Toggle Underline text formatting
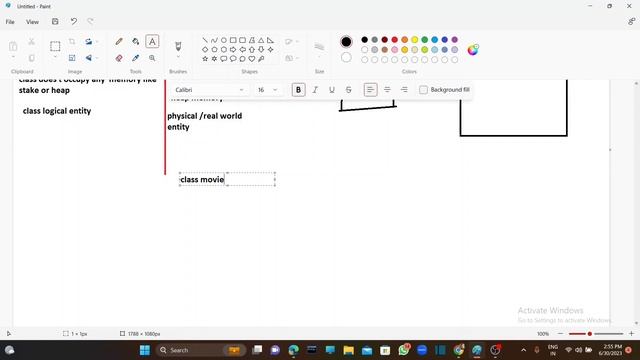Image resolution: width=640 pixels, height=360 pixels. [x=332, y=90]
